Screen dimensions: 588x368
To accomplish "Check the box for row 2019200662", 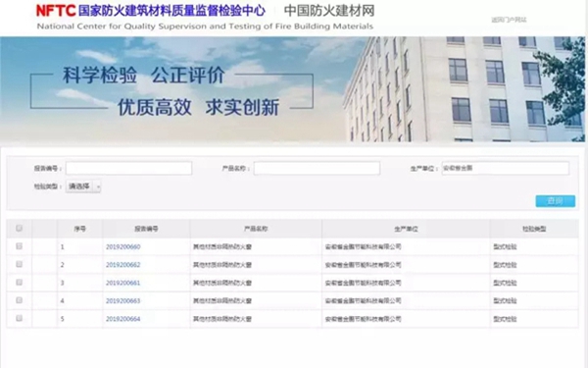I will [x=20, y=264].
